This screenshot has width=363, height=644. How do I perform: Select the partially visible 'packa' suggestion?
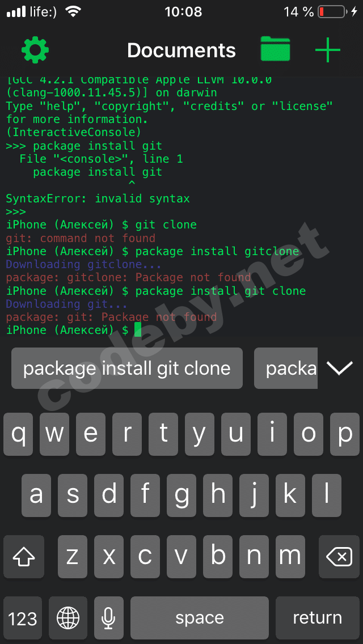(286, 368)
